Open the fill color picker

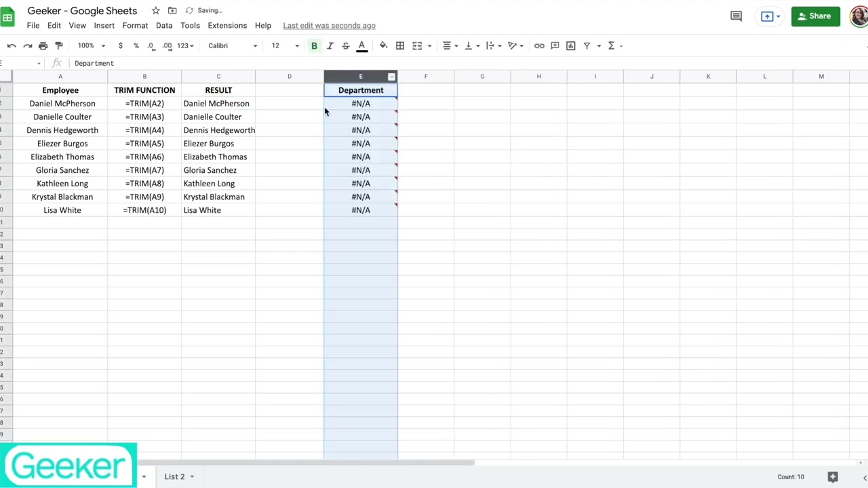point(383,45)
